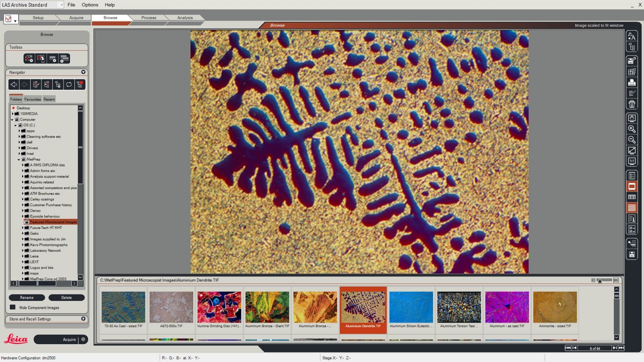Select the Aluminium Bronze - Giant.TIF thumbnail

pos(267,306)
